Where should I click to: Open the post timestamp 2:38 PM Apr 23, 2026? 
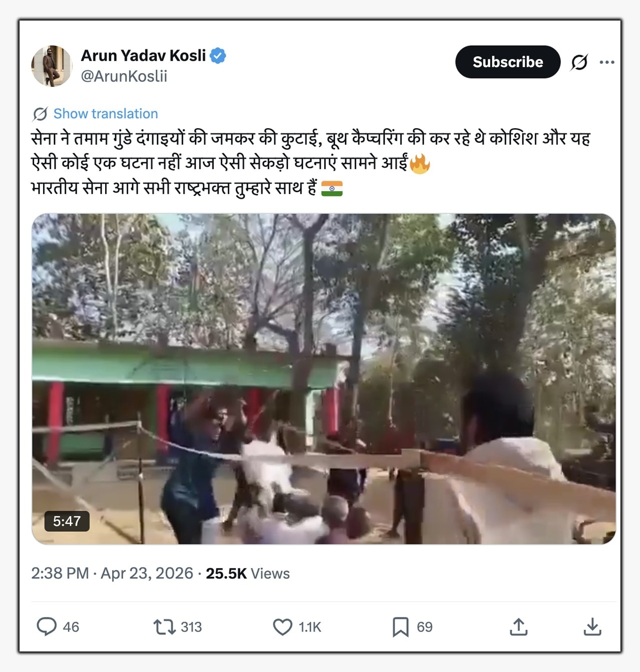point(112,573)
